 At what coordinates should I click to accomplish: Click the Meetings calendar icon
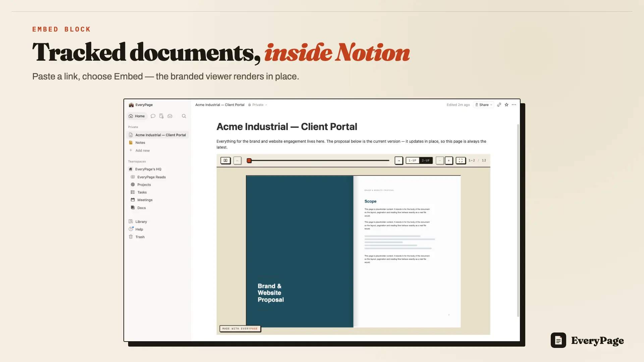pos(133,200)
